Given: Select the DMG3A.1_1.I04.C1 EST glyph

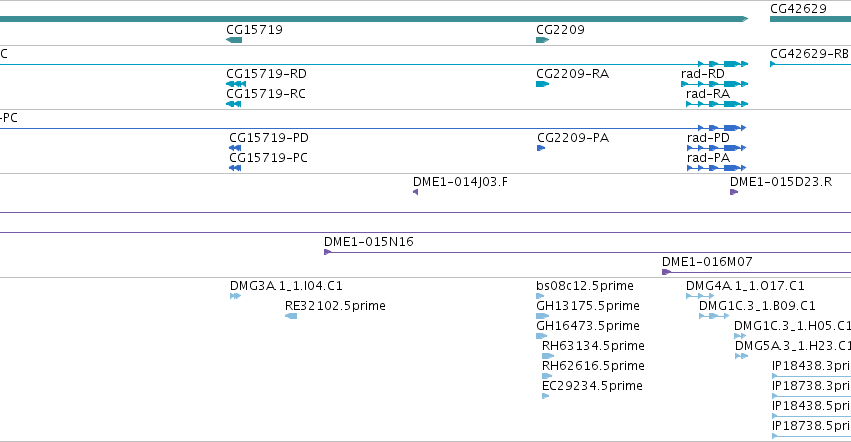Looking at the screenshot, I should tap(235, 296).
